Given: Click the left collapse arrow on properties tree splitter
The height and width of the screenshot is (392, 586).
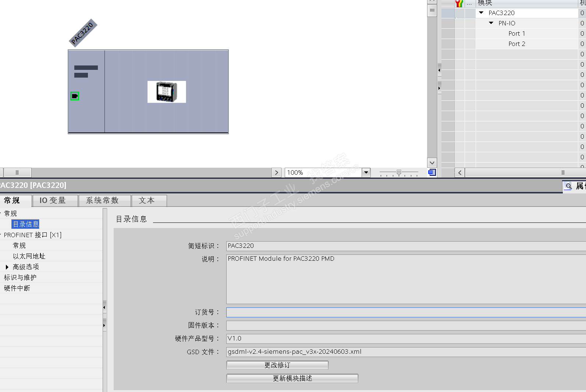Looking at the screenshot, I should (x=104, y=307).
